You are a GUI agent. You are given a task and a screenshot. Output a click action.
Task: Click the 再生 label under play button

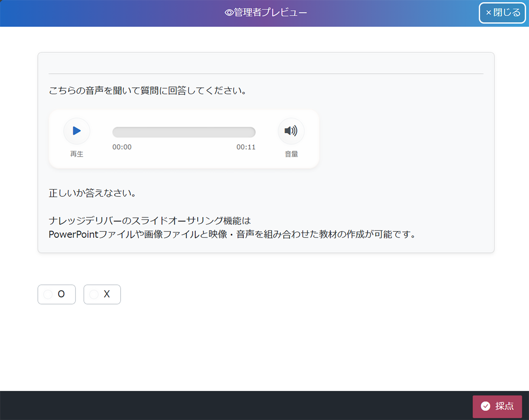[x=77, y=154]
